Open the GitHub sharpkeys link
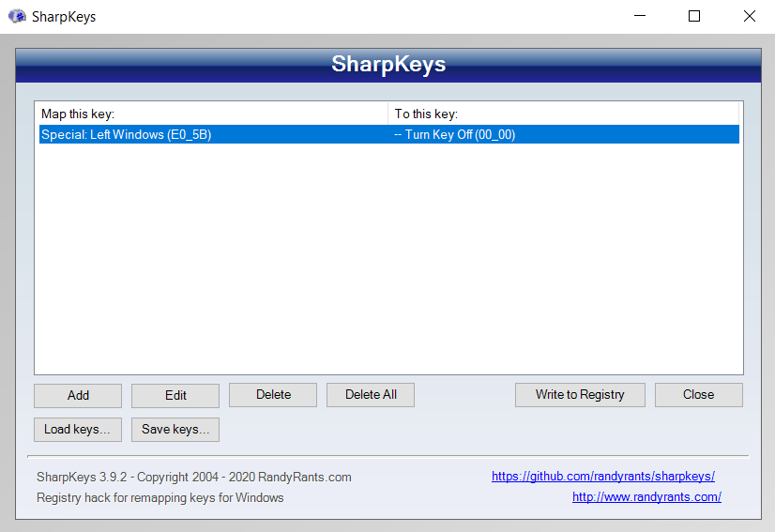 click(603, 476)
